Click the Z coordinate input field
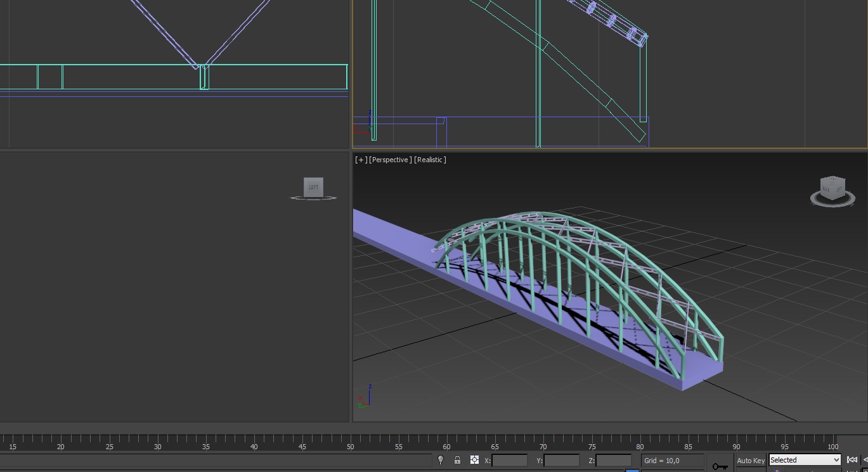This screenshot has height=472, width=868. point(613,461)
